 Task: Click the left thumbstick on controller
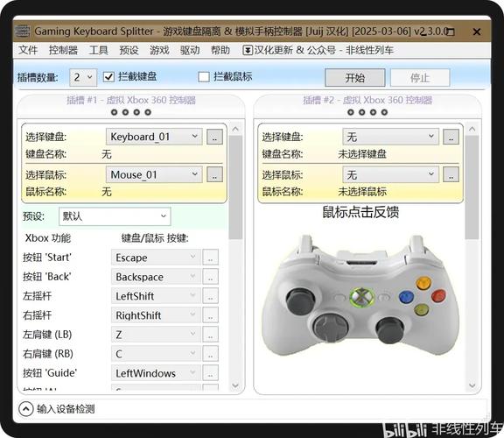click(x=300, y=301)
